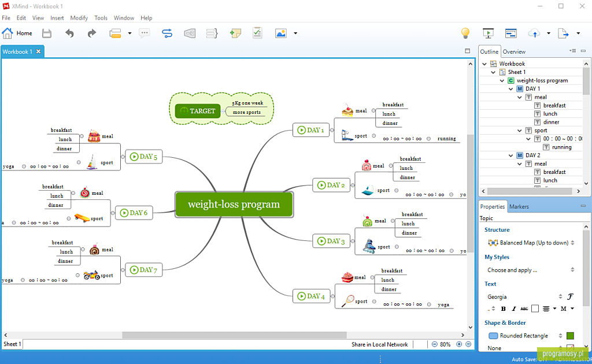Open the File menu
This screenshot has width=592, height=364.
pyautogui.click(x=6, y=18)
